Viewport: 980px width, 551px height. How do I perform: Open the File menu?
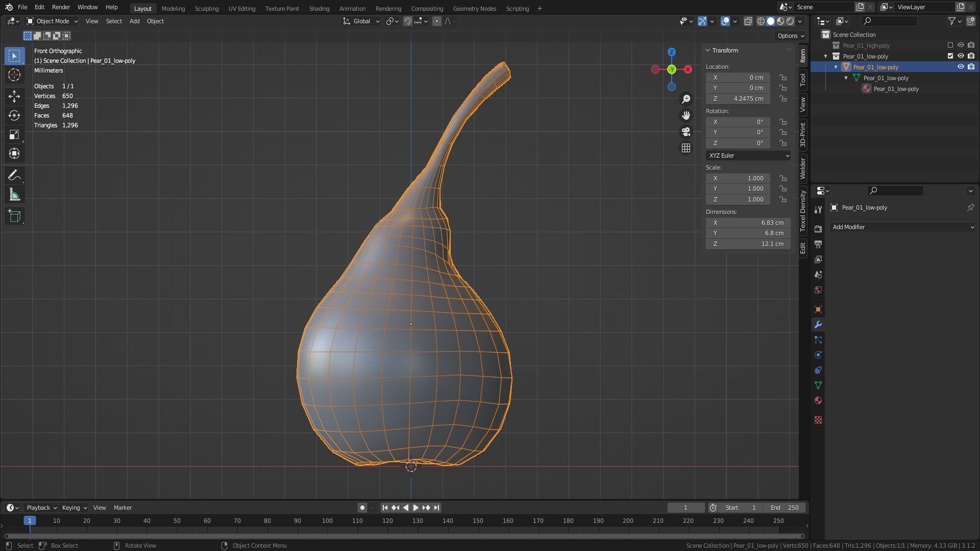22,7
